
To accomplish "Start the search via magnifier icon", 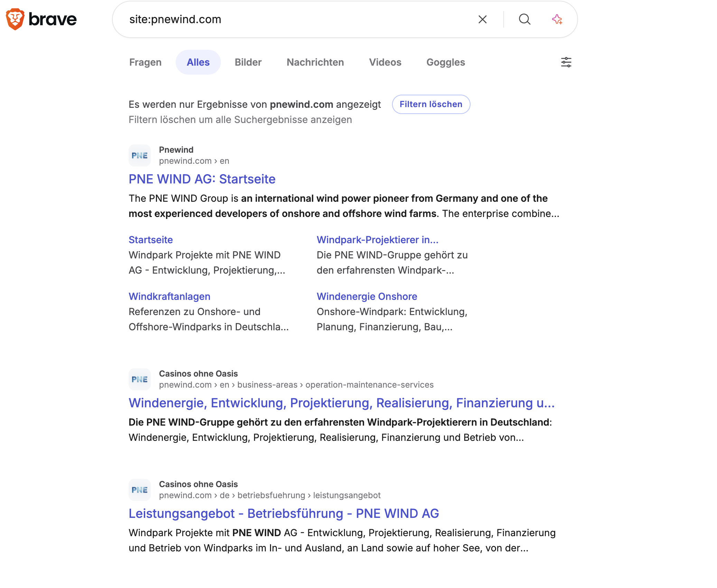I will tap(524, 19).
